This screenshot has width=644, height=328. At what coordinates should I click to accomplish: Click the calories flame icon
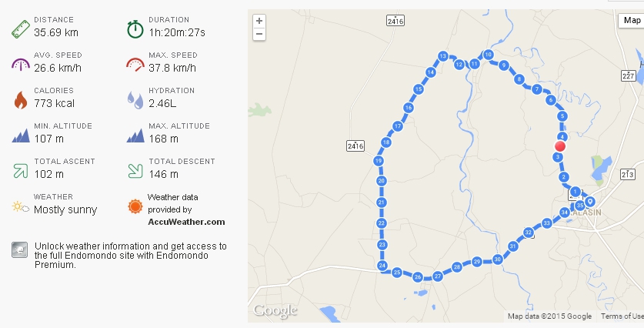[20, 99]
